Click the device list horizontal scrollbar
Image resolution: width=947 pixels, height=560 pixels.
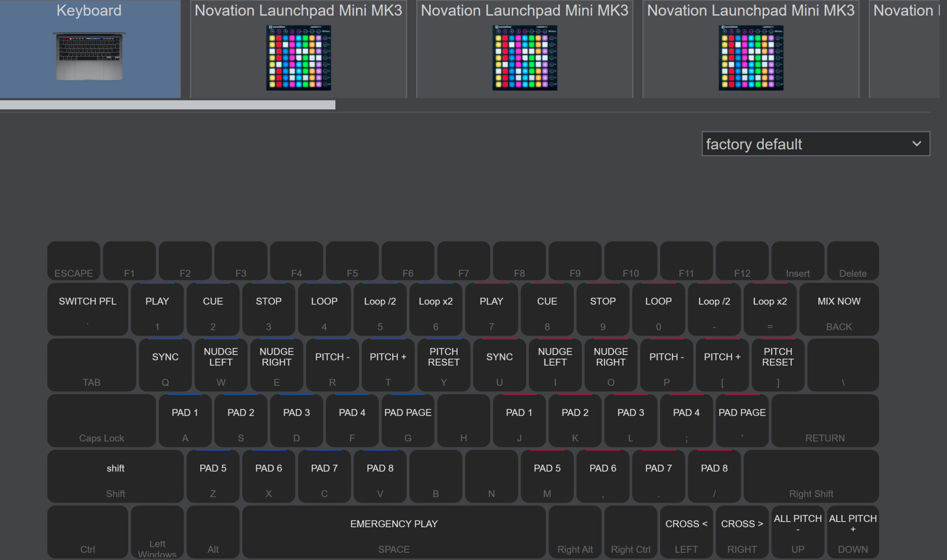coord(168,105)
